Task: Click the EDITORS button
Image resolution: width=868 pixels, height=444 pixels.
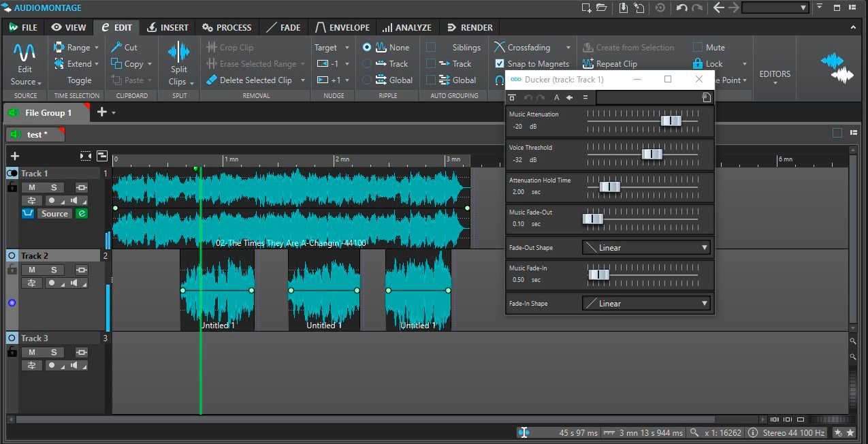Action: 775,74
